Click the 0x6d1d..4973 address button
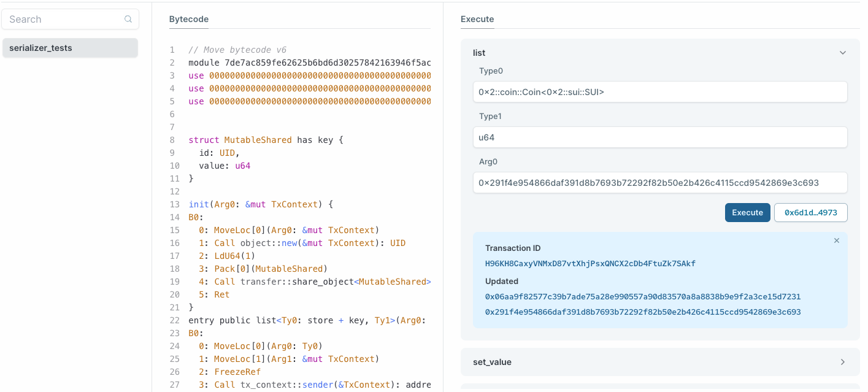Screen dimensions: 868x392 (810, 212)
